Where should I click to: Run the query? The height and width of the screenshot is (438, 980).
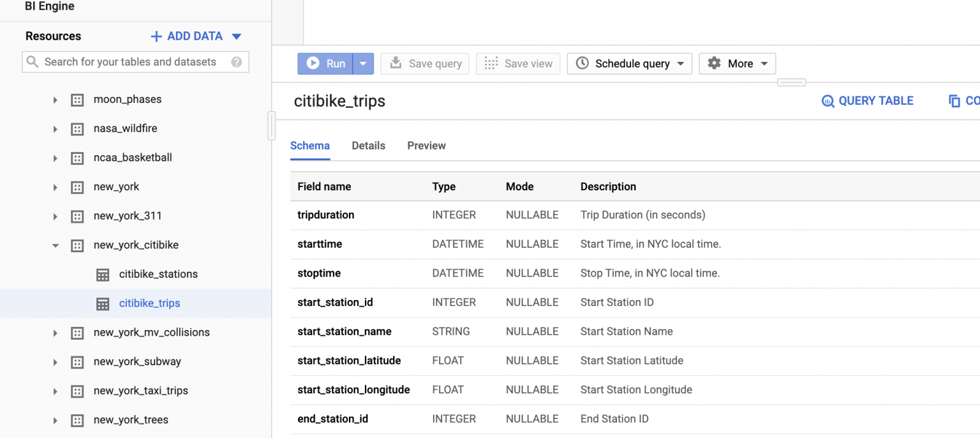click(x=326, y=63)
